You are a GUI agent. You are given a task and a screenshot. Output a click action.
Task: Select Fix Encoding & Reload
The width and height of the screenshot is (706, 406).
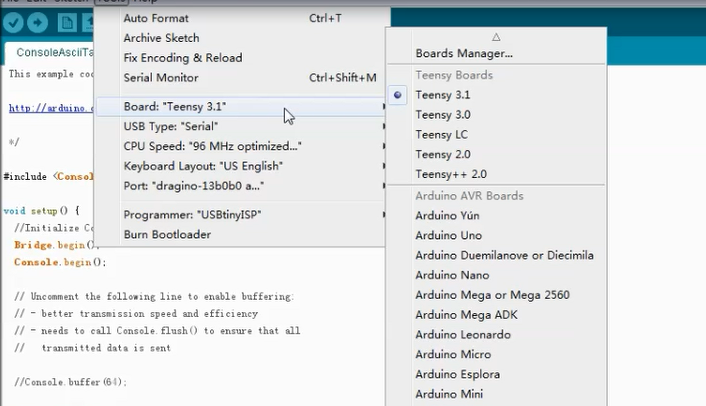(x=241, y=58)
